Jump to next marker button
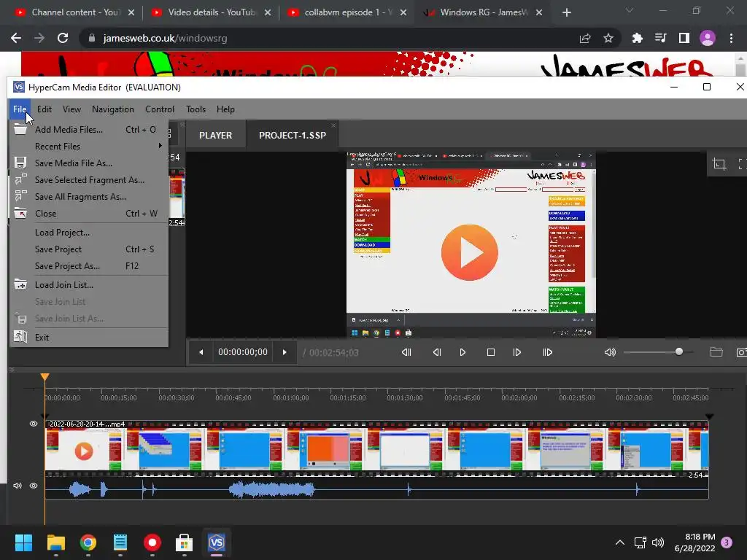This screenshot has height=560, width=747. pyautogui.click(x=548, y=352)
